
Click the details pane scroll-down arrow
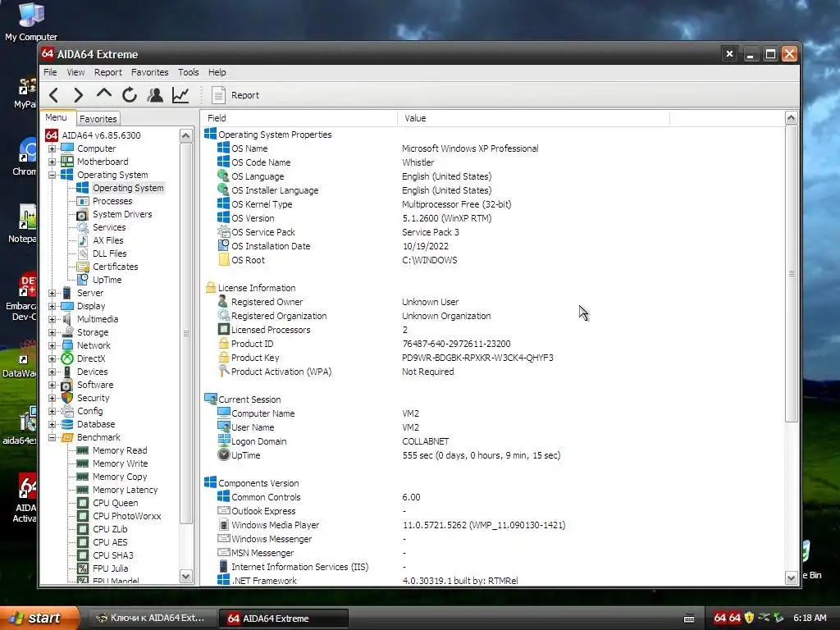coord(792,577)
